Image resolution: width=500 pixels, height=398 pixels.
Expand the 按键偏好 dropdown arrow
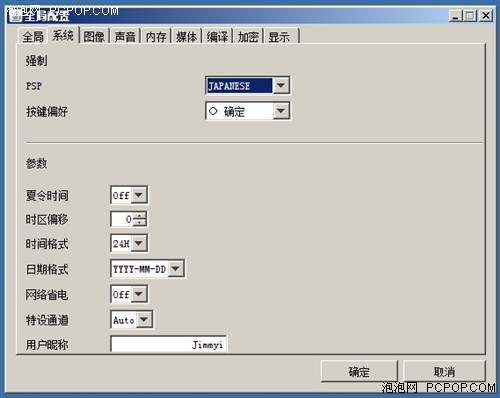281,111
